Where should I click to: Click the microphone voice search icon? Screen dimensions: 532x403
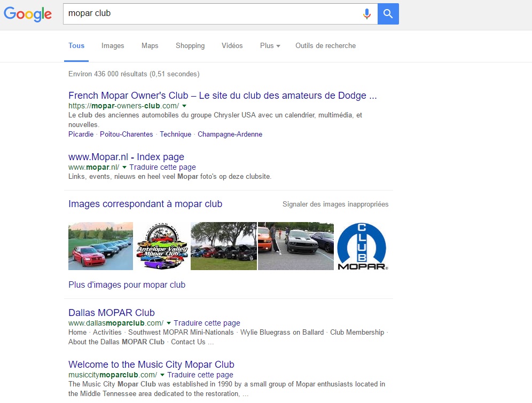point(366,14)
